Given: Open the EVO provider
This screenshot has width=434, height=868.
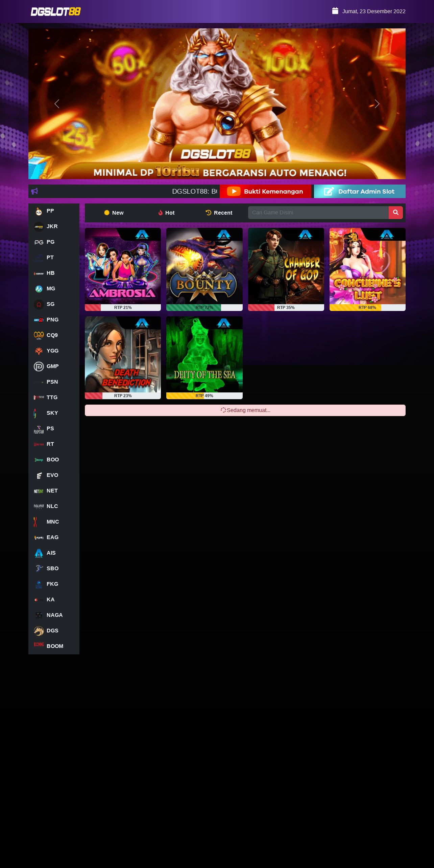Looking at the screenshot, I should 54,476.
